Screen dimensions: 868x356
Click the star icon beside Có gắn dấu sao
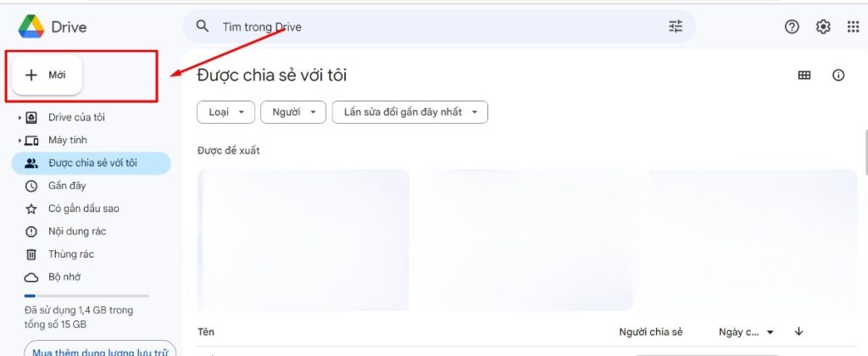point(31,209)
